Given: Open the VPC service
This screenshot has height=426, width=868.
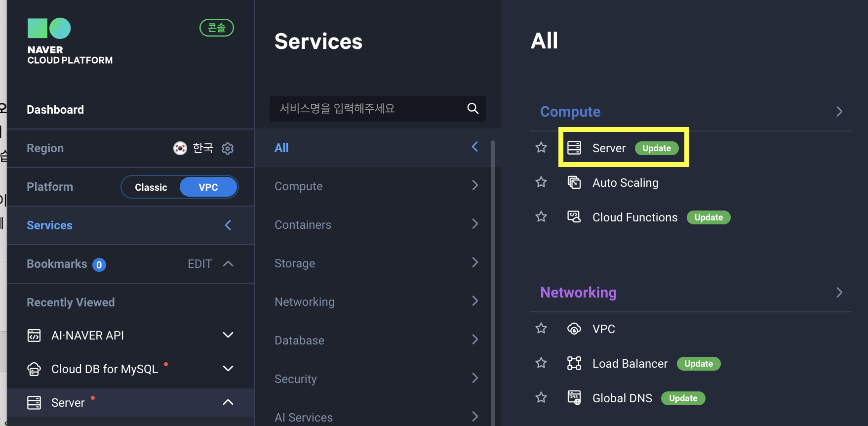Looking at the screenshot, I should click(603, 329).
